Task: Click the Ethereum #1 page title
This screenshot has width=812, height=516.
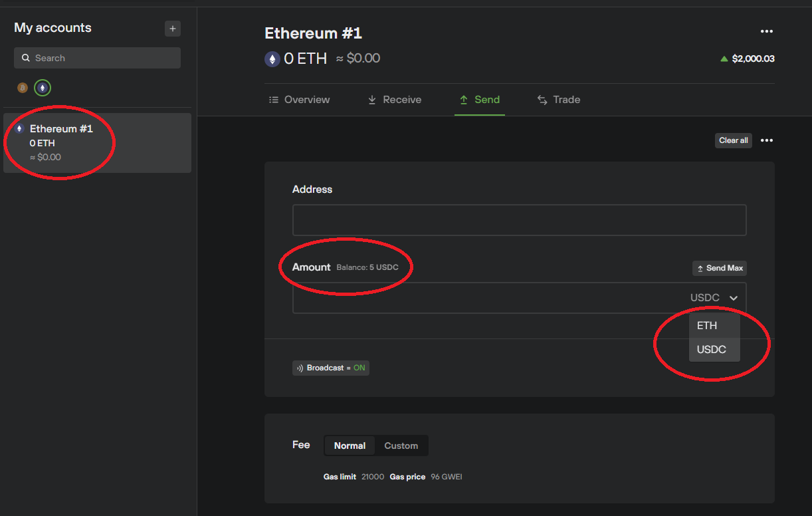Action: (x=313, y=33)
